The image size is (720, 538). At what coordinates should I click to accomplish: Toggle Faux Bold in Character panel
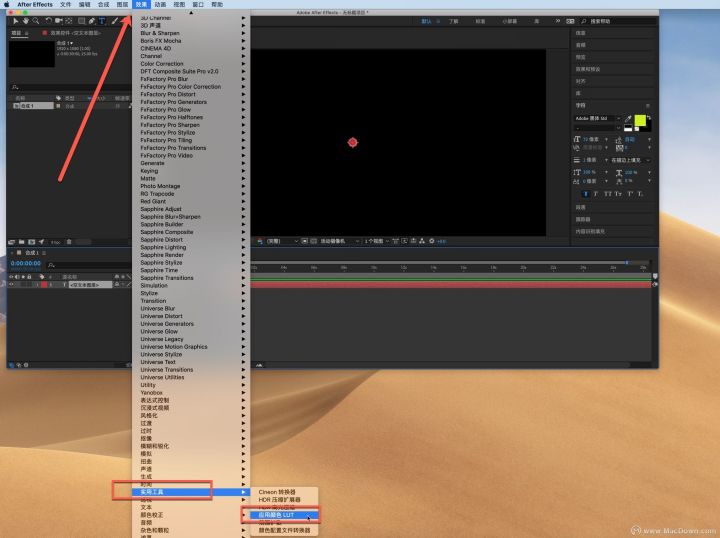[x=585, y=194]
